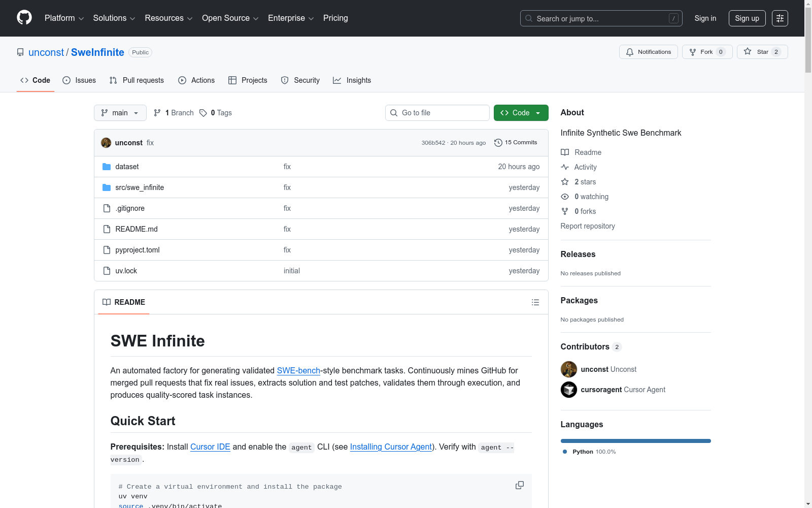The width and height of the screenshot is (812, 508).
Task: Expand the Platform navigation menu
Action: [x=64, y=18]
